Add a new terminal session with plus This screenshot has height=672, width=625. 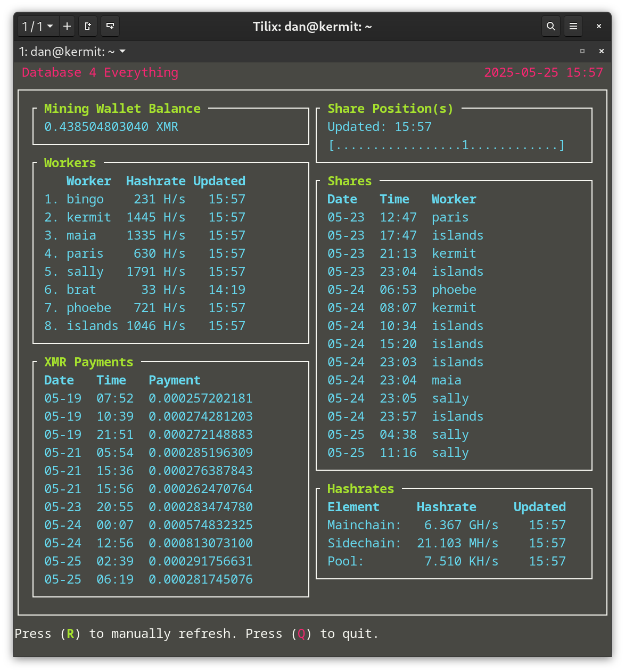tap(67, 26)
